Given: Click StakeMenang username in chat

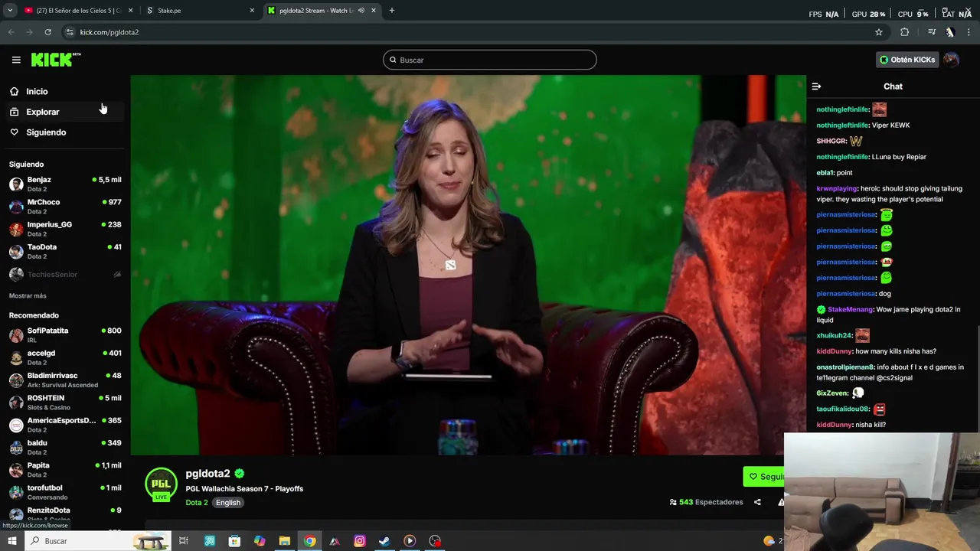Looking at the screenshot, I should pyautogui.click(x=850, y=309).
